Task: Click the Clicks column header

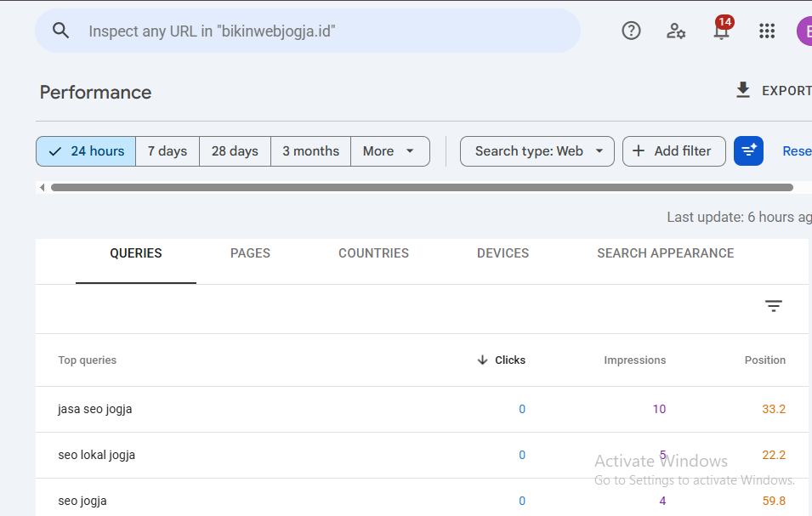Action: tap(509, 360)
